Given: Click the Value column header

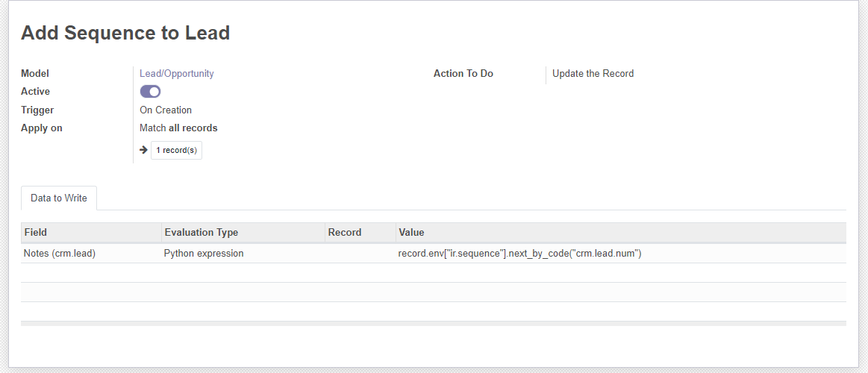Looking at the screenshot, I should pos(620,233).
